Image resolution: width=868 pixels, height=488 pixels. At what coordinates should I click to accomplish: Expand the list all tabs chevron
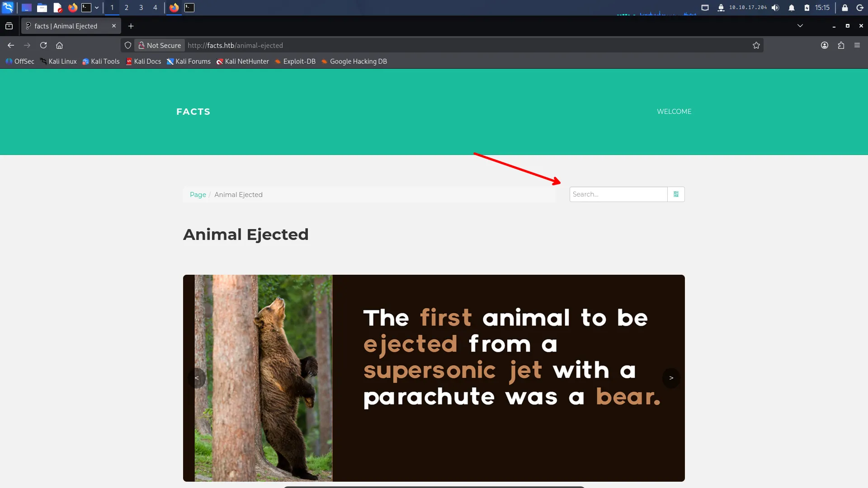coord(800,26)
